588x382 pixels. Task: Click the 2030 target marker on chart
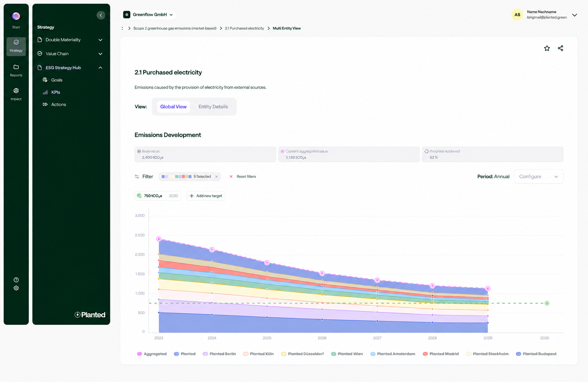(547, 303)
